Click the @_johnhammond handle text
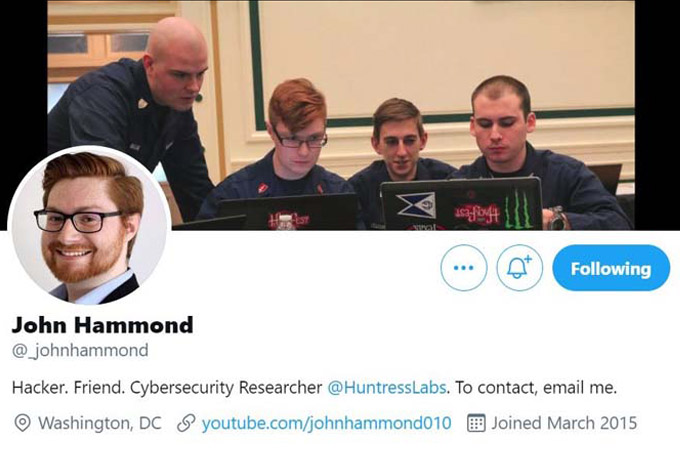 80,350
